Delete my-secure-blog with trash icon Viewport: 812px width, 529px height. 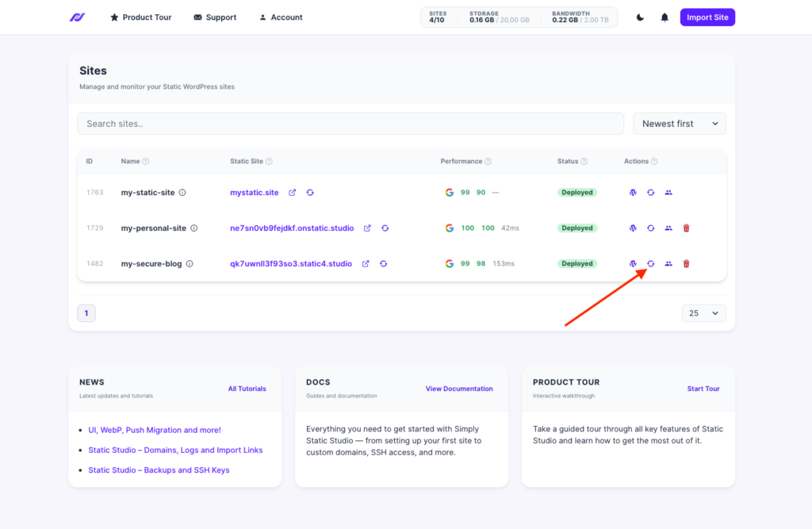click(x=686, y=264)
